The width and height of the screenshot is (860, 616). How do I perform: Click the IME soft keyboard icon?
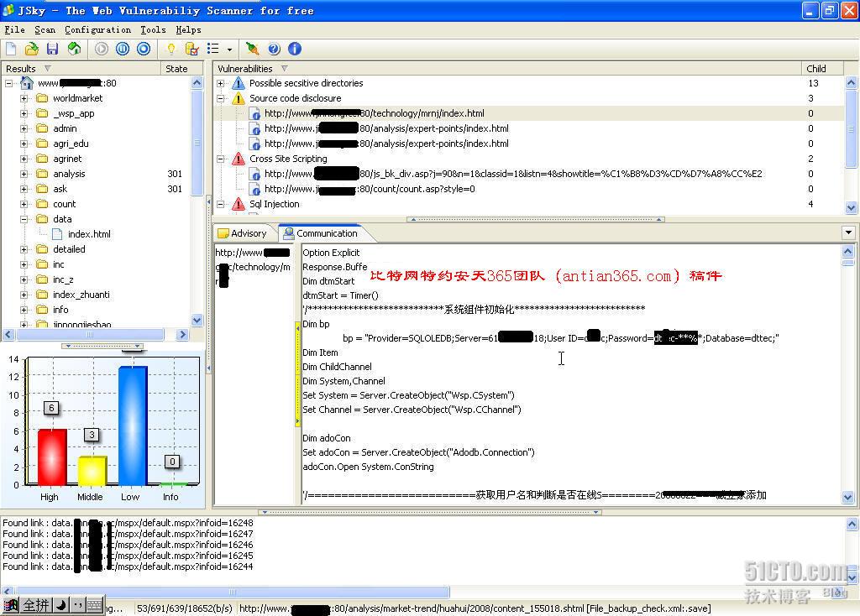94,606
